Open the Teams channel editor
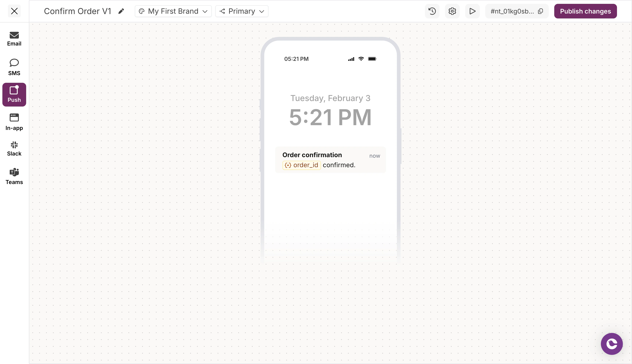 coord(14,176)
